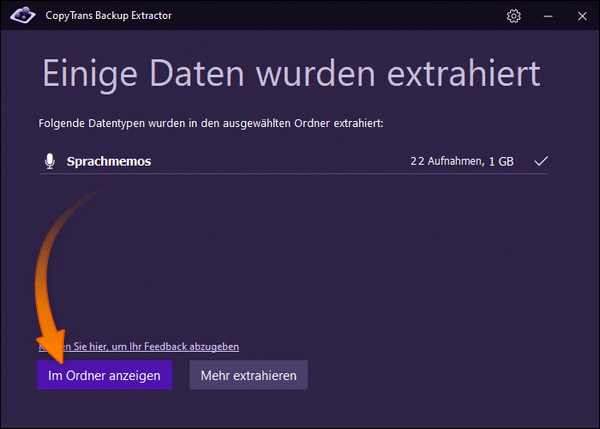This screenshot has height=429, width=600.
Task: Click the 'Im Ordner anzeigen' button
Action: [104, 375]
